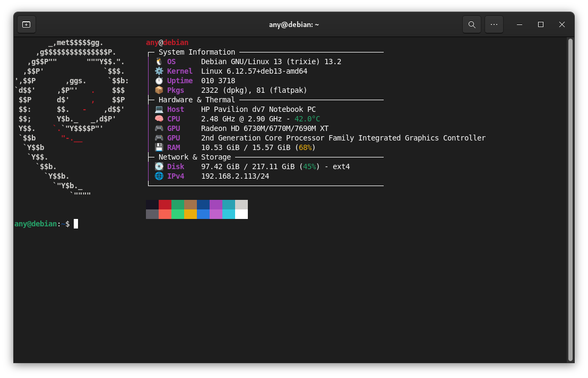Click the 'RAM' label
Screen dimensions: 588x378
[174, 147]
